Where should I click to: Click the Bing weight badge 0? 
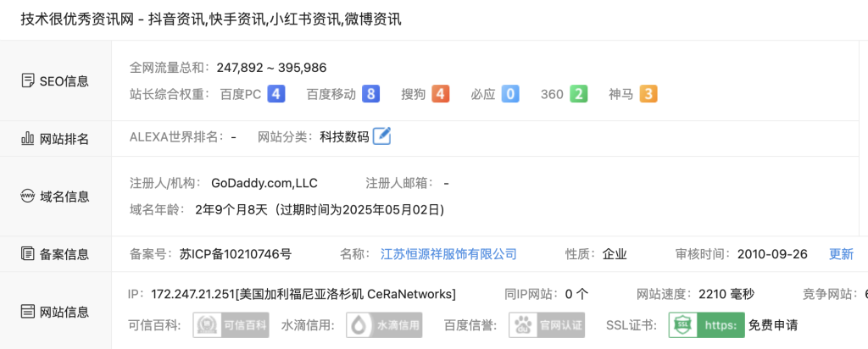pyautogui.click(x=510, y=94)
